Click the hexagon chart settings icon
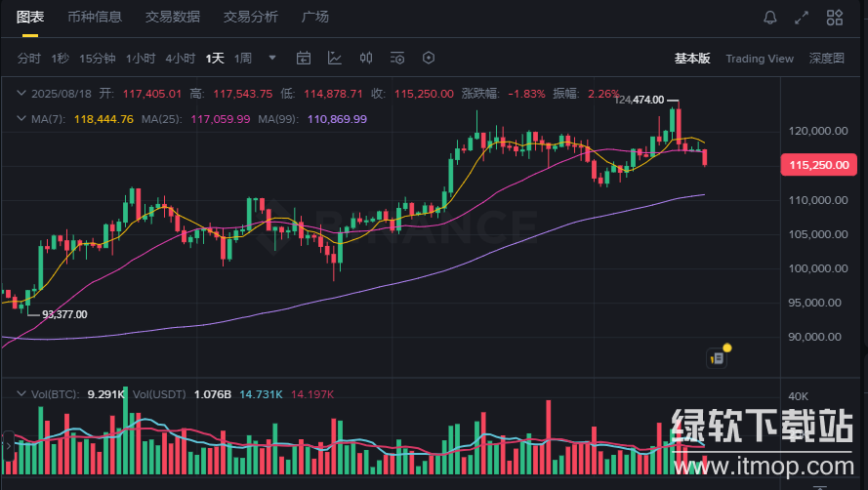Viewport: 868px width, 490px height. click(428, 59)
